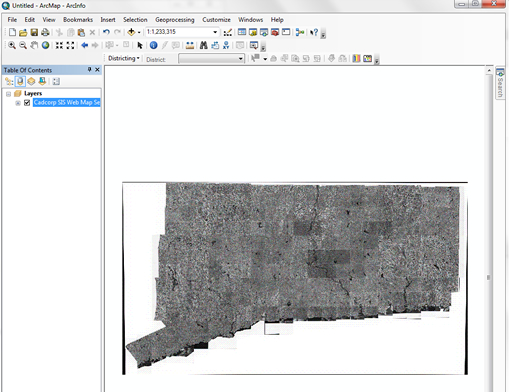The image size is (509, 392).
Task: Open the Create Viewer Window tool
Action: tap(254, 45)
